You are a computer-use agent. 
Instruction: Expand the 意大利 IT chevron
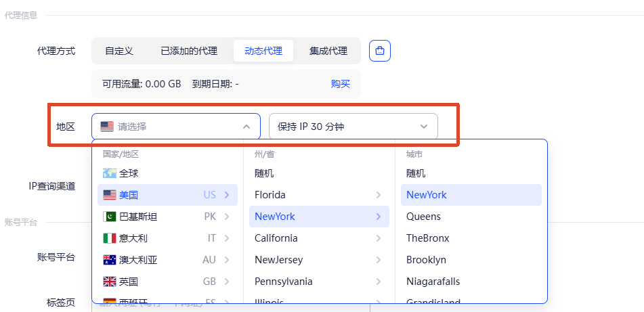click(227, 238)
